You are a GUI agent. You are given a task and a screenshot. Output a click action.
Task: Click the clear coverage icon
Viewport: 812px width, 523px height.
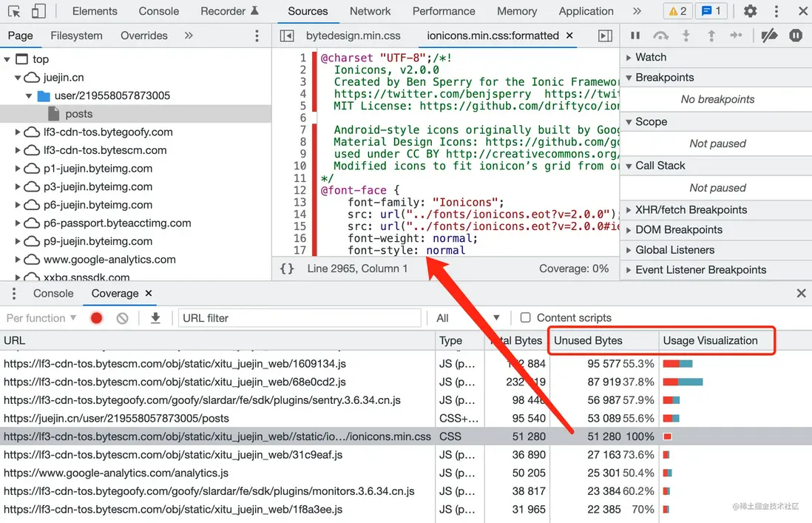[x=122, y=318]
